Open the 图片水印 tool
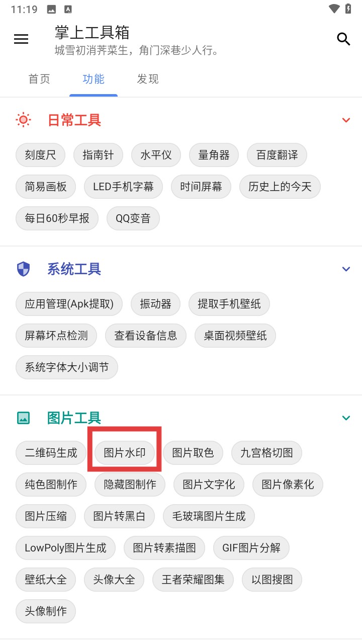This screenshot has width=362, height=644. point(125,453)
